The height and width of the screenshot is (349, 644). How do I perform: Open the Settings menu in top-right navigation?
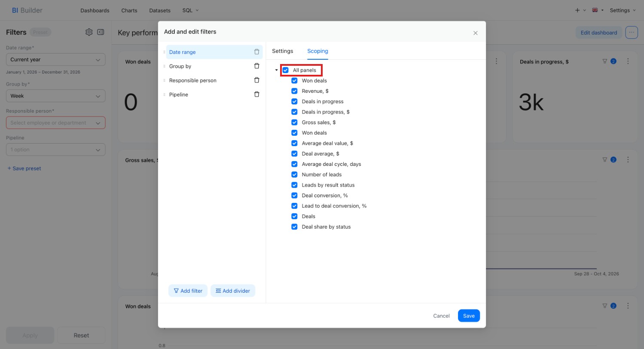coord(623,10)
